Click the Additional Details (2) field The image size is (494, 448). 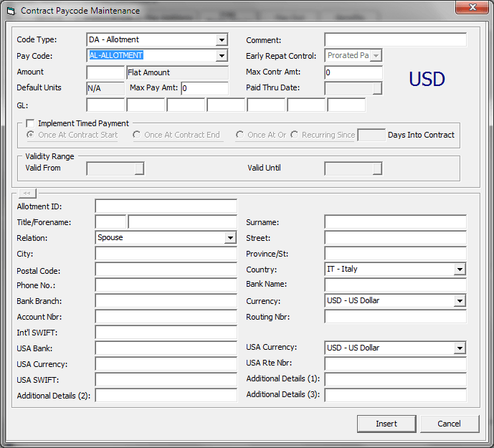click(166, 396)
